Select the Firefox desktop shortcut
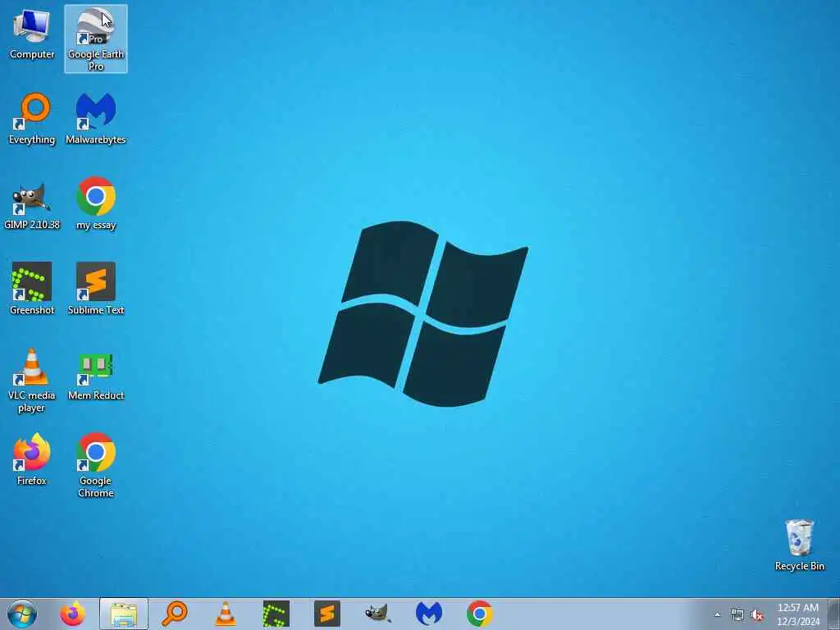The width and height of the screenshot is (840, 630). click(32, 459)
